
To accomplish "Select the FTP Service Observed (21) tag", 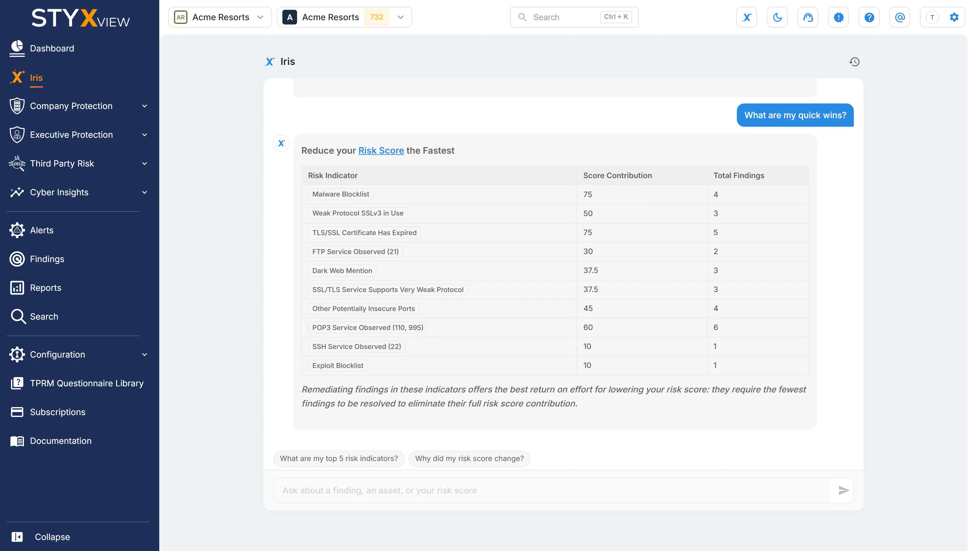I will (355, 252).
